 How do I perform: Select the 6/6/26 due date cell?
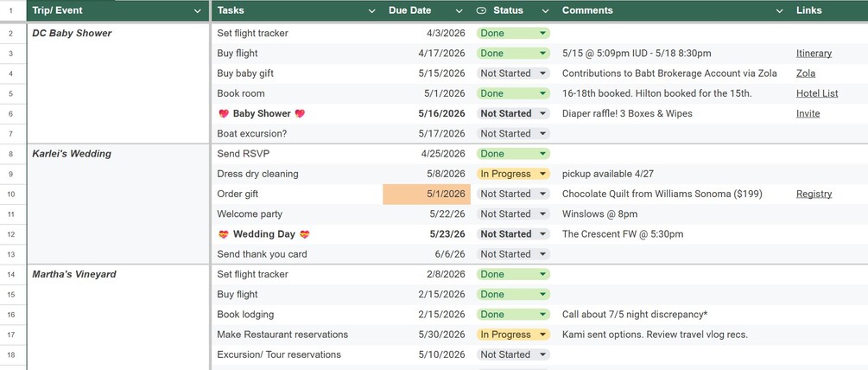[x=427, y=254]
